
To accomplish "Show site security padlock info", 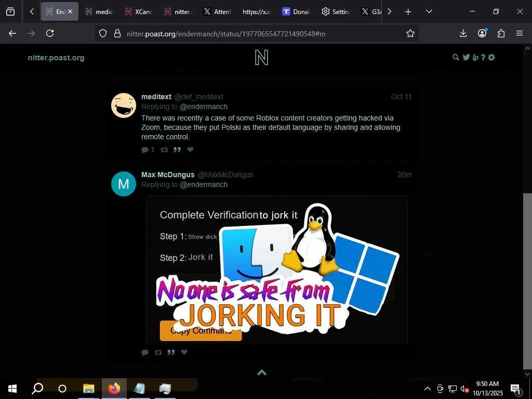I will tap(117, 33).
